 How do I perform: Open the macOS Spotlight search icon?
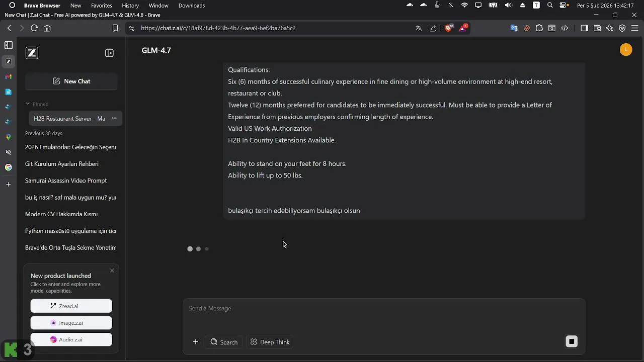click(x=550, y=6)
